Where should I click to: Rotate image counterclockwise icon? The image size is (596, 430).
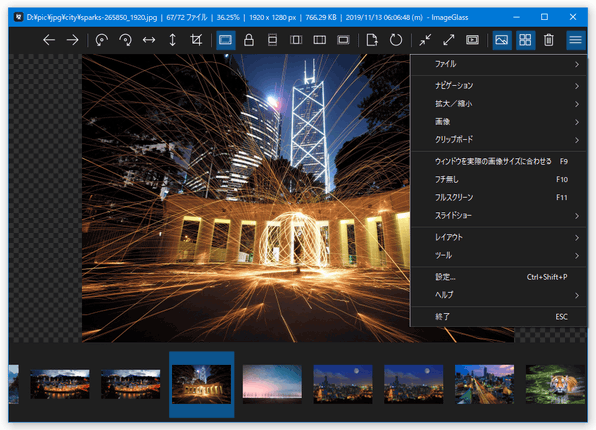pyautogui.click(x=101, y=40)
